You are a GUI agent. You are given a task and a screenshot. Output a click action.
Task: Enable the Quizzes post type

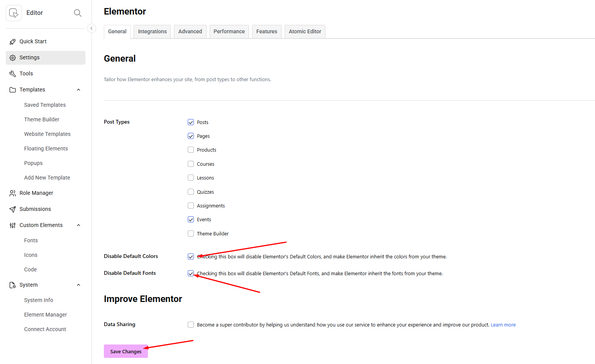click(x=191, y=192)
